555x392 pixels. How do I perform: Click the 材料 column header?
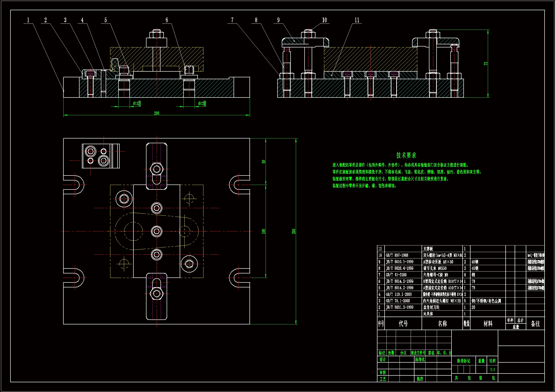click(488, 324)
